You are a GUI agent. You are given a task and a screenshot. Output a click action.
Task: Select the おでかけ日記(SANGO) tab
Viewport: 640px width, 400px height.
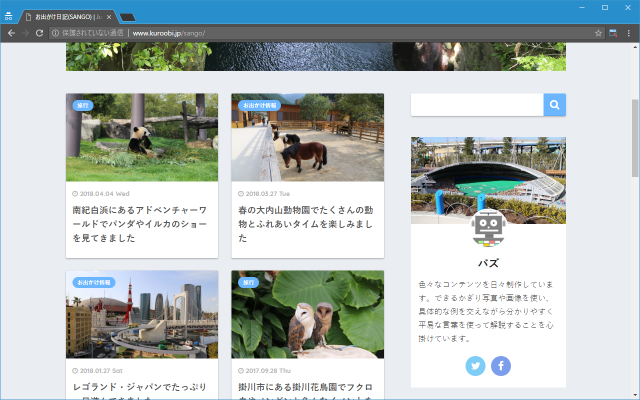click(x=70, y=17)
